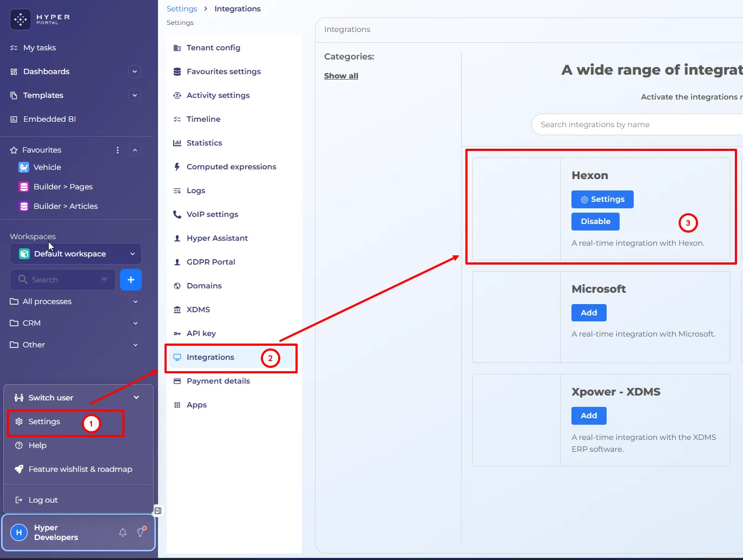The image size is (743, 560).
Task: Click the XDMS bank icon
Action: click(177, 309)
